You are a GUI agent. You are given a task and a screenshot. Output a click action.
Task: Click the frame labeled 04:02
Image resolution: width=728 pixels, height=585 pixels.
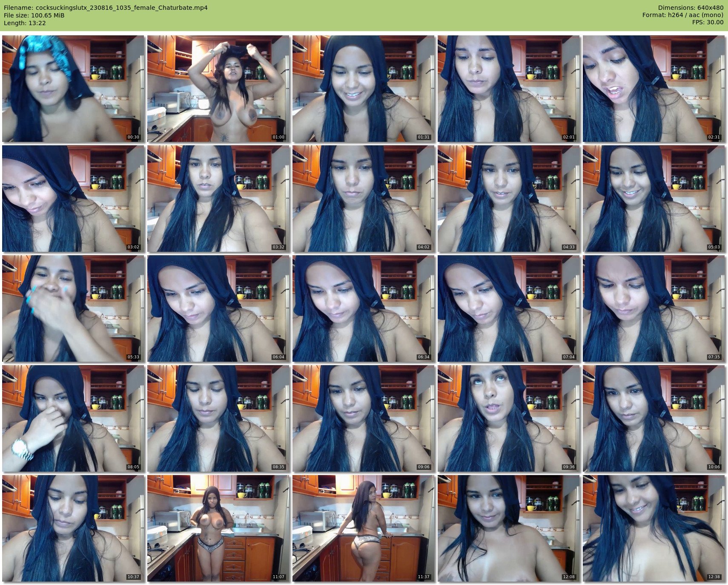tap(364, 199)
